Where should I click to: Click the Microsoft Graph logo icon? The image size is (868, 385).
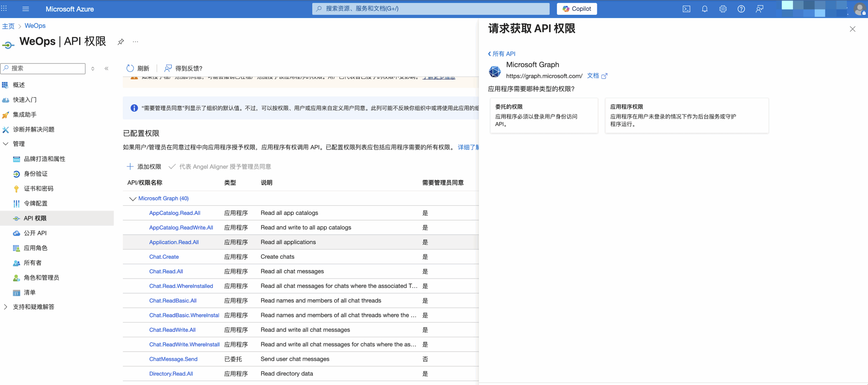pos(495,71)
